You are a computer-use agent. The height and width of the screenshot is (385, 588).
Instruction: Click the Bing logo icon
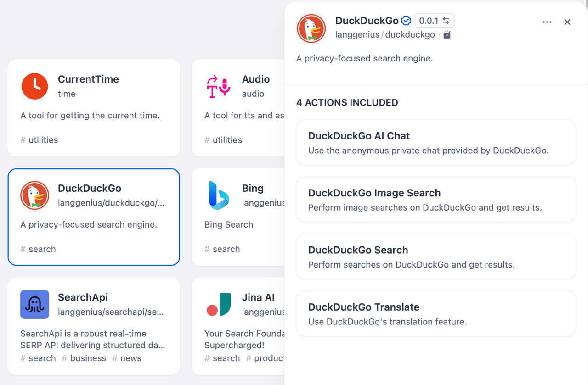[218, 195]
